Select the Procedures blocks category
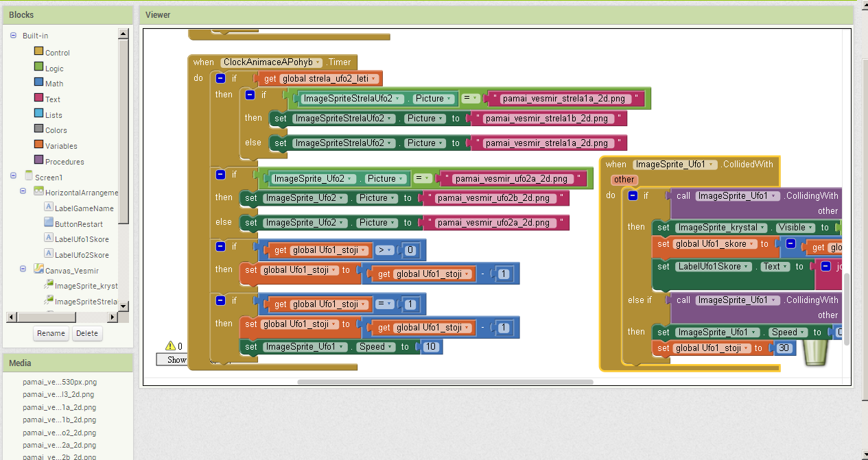The width and height of the screenshot is (868, 460). 59,162
